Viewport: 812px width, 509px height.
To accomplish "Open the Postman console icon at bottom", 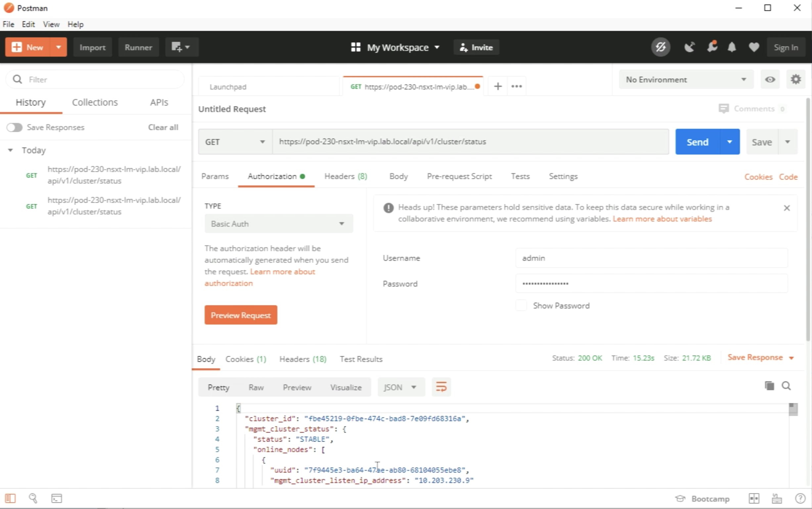I will pos(56,498).
